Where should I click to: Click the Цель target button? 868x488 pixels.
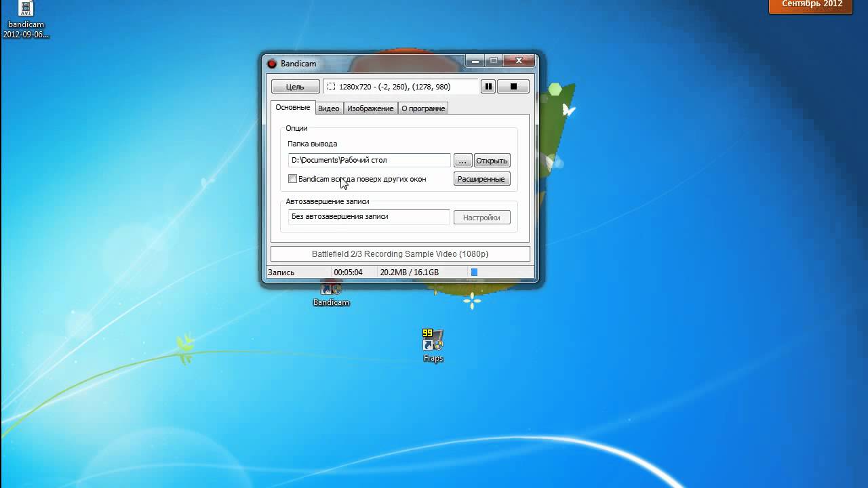pos(295,87)
